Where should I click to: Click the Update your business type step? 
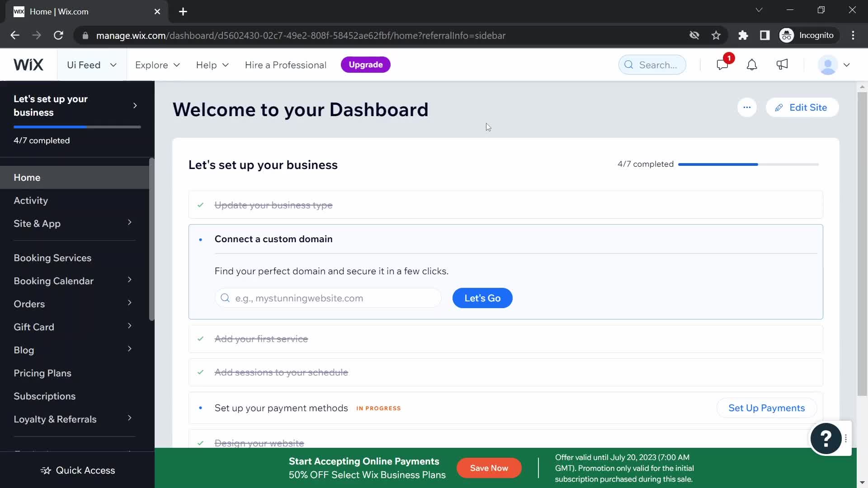pyautogui.click(x=505, y=205)
